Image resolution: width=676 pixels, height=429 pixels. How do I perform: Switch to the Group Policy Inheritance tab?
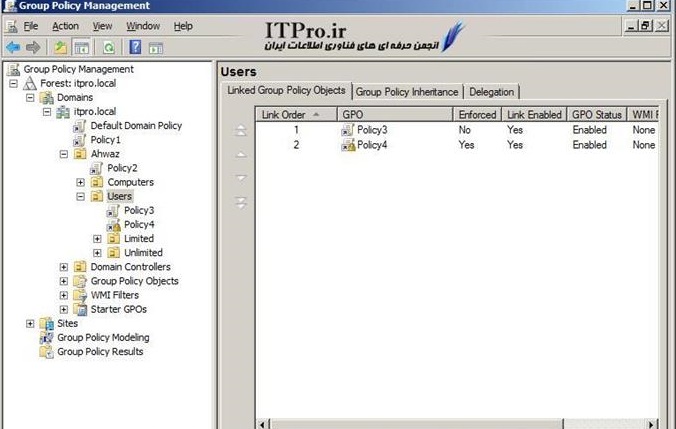pos(407,92)
